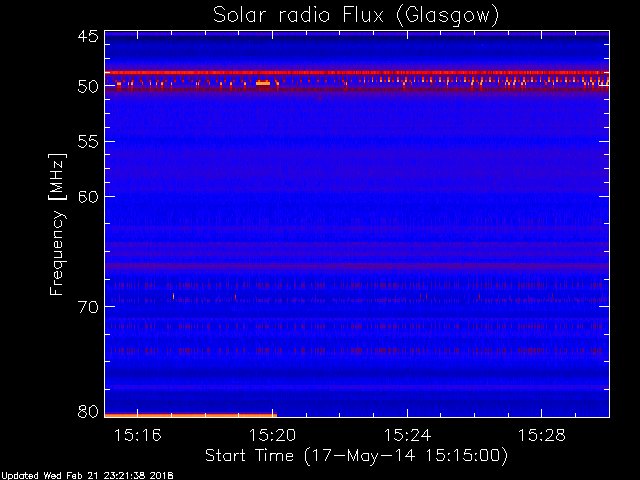Click the '60' frequency tick label

coord(88,197)
